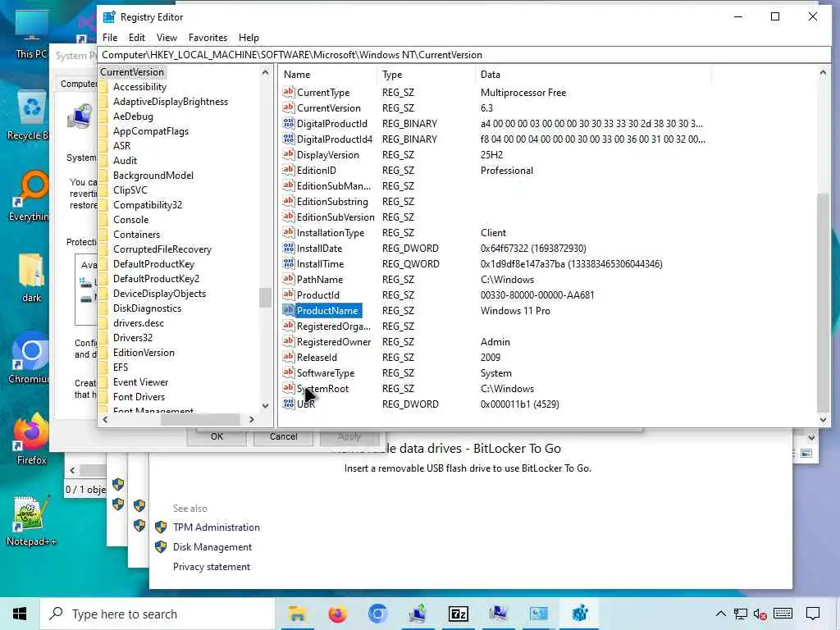Click the string icon of CurrentType value
The image size is (840, 630).
tap(288, 92)
